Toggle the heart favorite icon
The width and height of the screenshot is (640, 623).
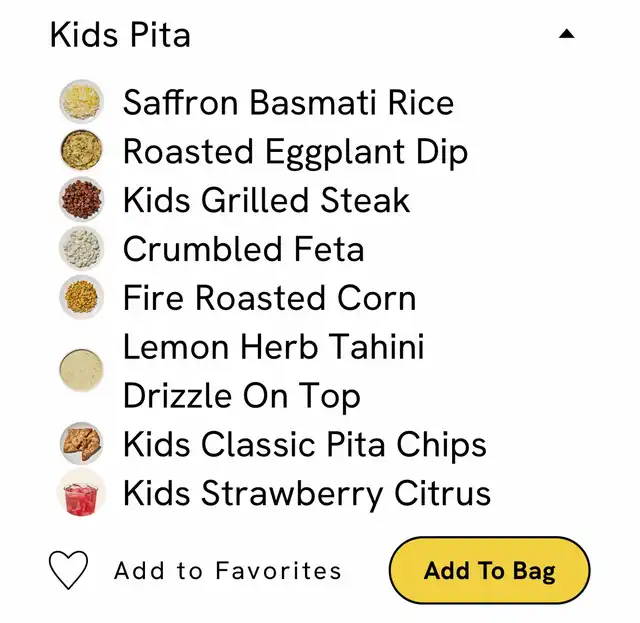coord(69,571)
